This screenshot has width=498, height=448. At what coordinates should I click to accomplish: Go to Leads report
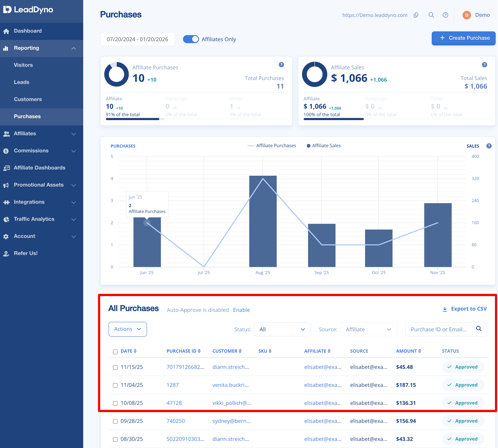[42, 83]
